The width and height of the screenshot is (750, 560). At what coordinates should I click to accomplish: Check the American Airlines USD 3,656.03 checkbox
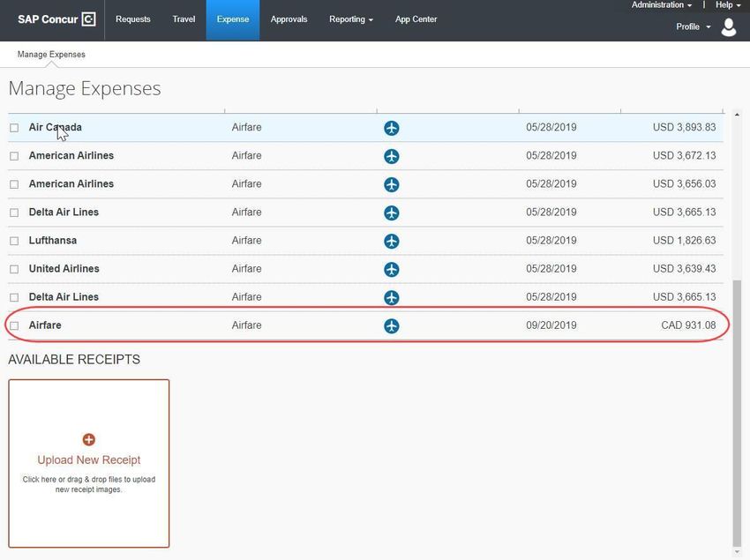pos(14,184)
